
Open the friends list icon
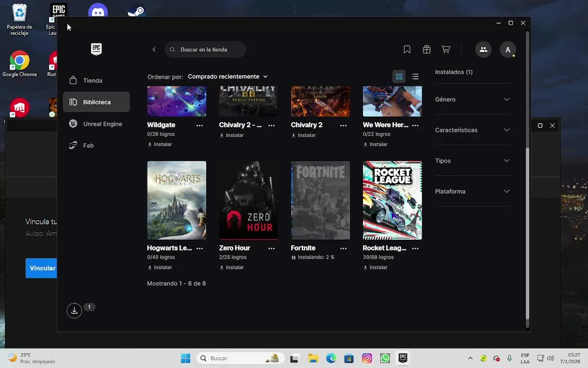483,50
